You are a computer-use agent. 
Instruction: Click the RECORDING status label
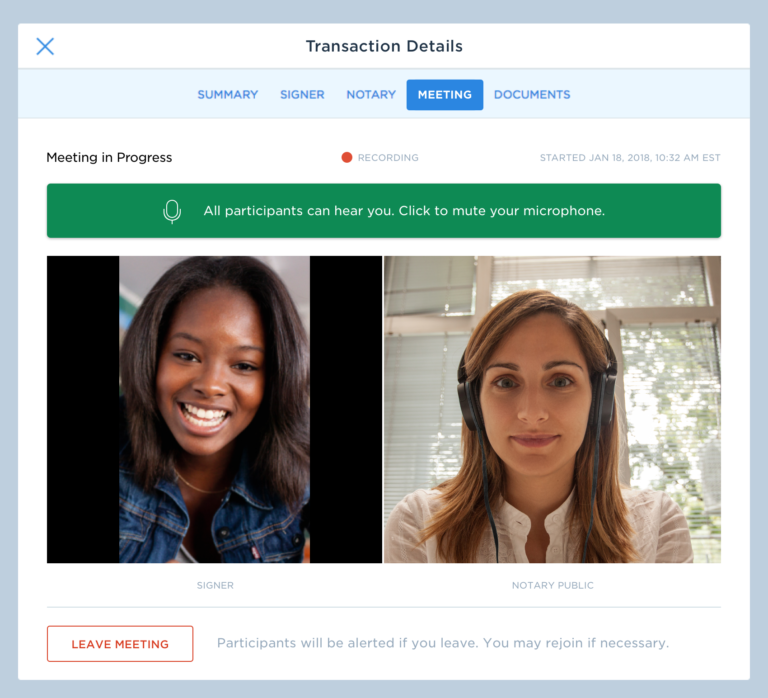click(388, 158)
